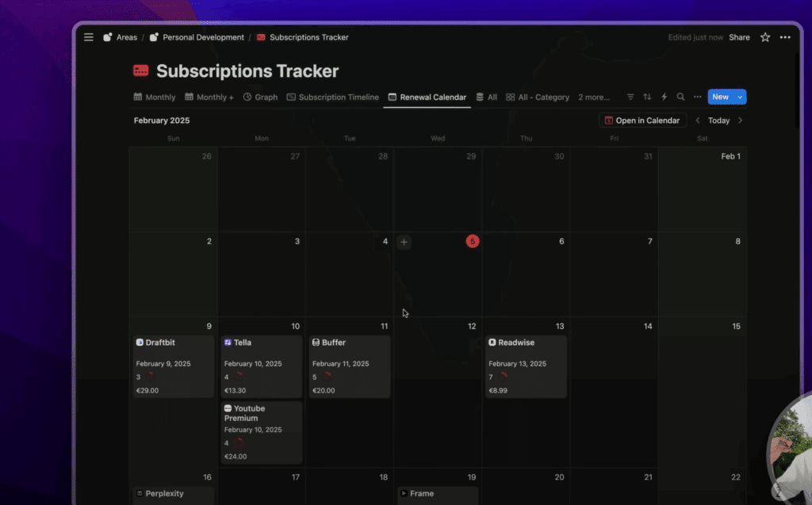The width and height of the screenshot is (812, 505).
Task: Go to the previous month with the left chevron
Action: point(698,121)
